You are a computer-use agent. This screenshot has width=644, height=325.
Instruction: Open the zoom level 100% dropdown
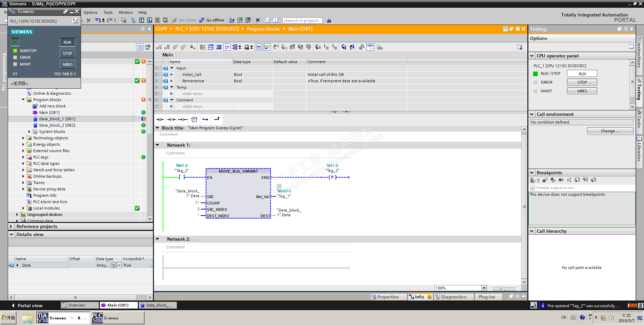click(484, 288)
